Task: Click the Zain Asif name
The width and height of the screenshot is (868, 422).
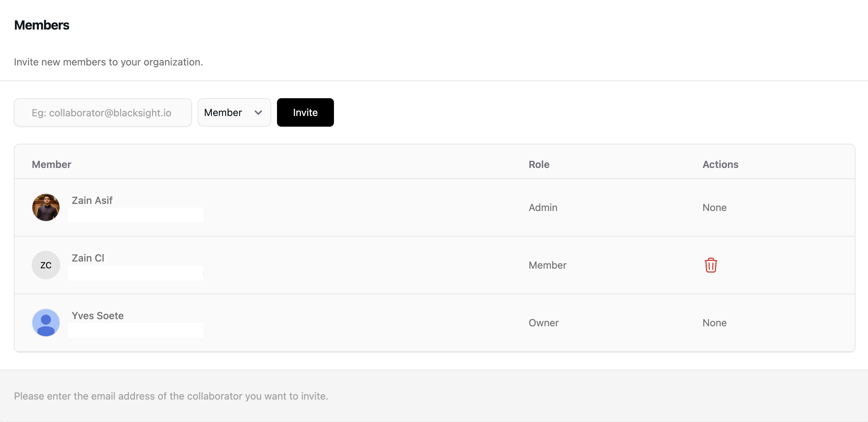Action: [x=92, y=200]
